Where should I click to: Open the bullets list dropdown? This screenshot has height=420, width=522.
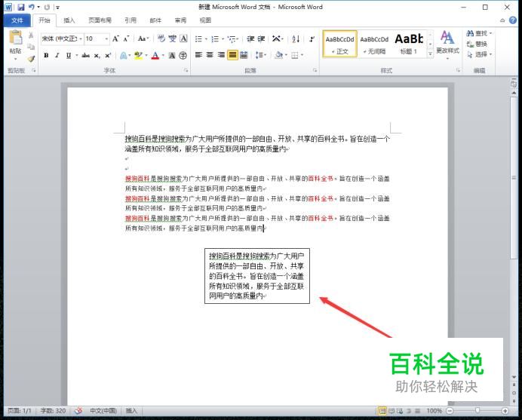point(206,39)
